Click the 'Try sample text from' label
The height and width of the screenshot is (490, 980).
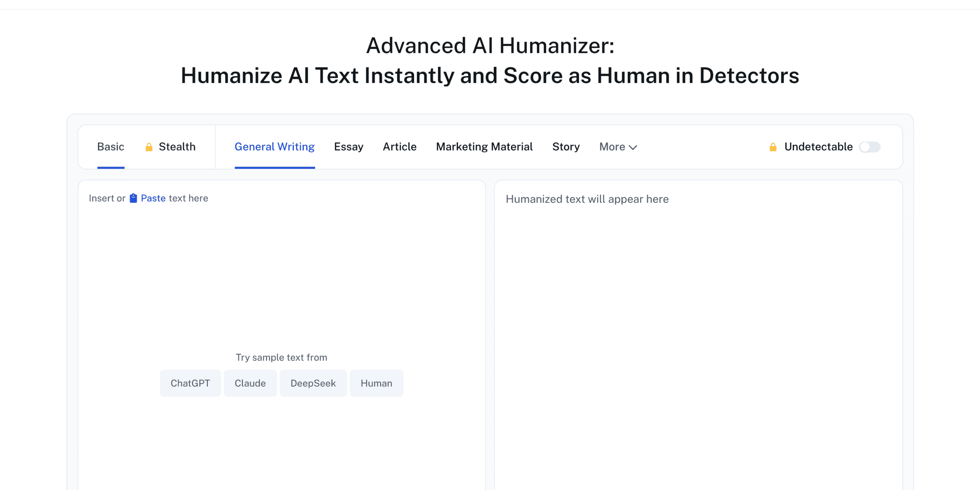pos(281,357)
